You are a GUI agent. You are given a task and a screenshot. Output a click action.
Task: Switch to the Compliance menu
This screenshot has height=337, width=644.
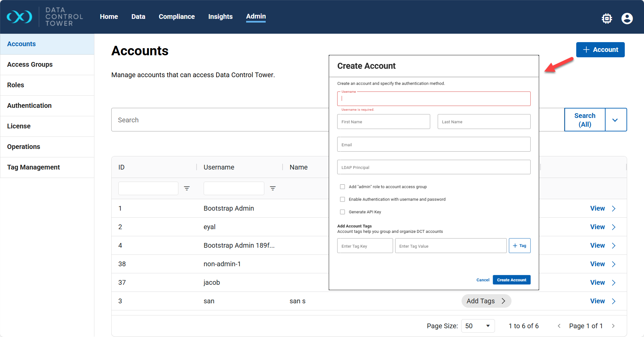click(177, 17)
